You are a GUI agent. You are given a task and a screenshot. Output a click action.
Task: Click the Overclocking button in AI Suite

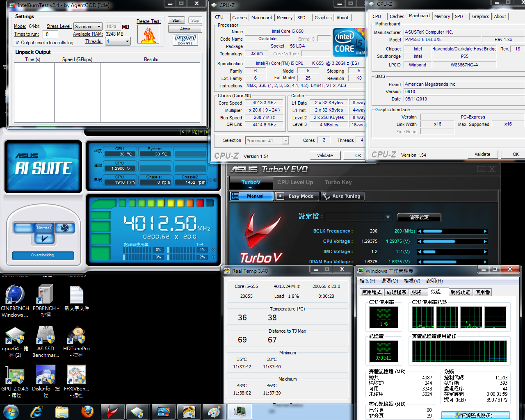[43, 256]
